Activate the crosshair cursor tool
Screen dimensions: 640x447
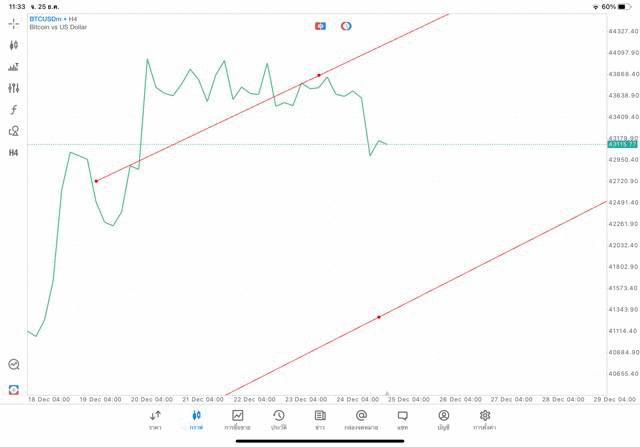coord(14,23)
